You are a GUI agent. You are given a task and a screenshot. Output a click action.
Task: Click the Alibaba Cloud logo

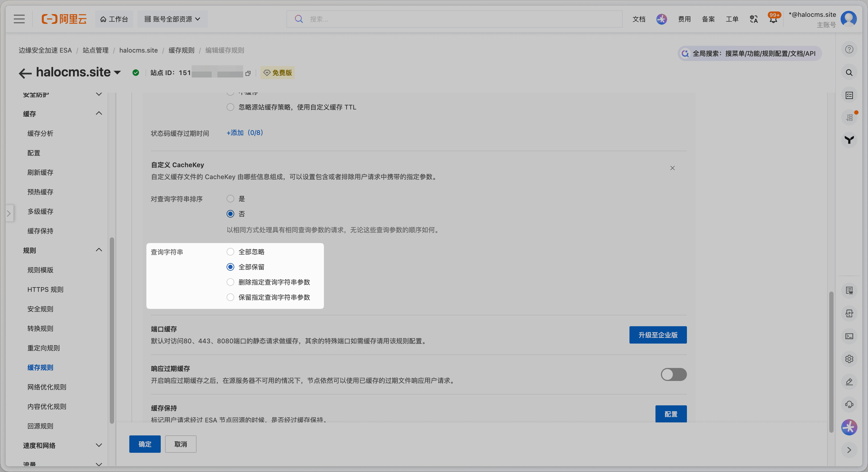(64, 19)
